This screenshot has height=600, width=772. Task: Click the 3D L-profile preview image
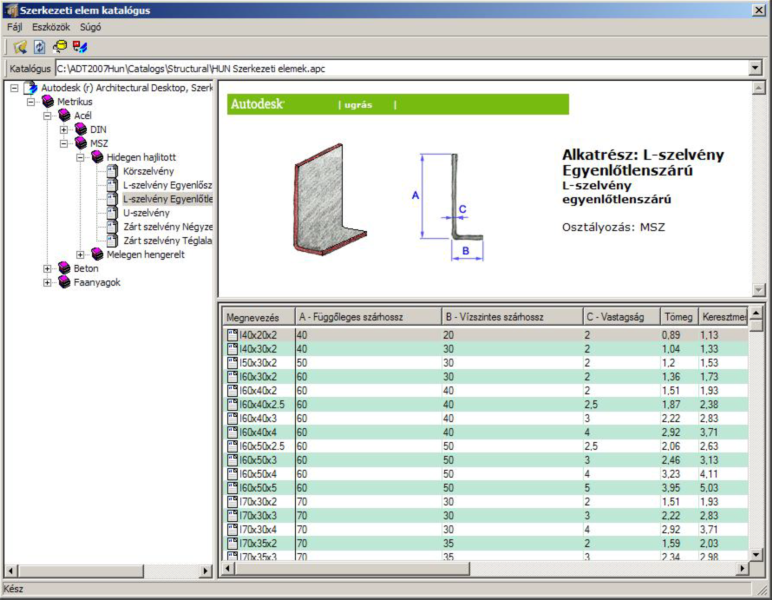(x=330, y=199)
